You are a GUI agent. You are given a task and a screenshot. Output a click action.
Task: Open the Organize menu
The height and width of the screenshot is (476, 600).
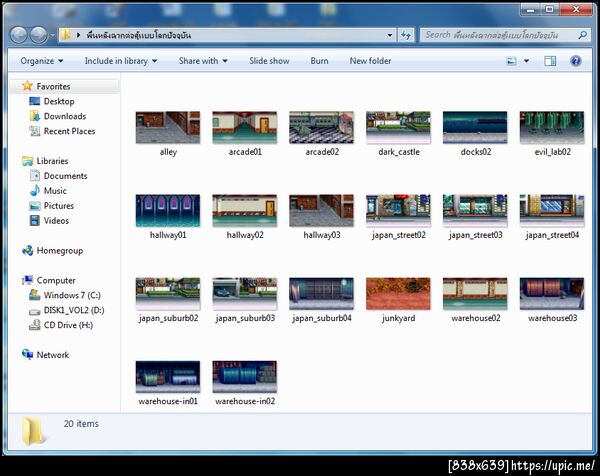tap(42, 61)
